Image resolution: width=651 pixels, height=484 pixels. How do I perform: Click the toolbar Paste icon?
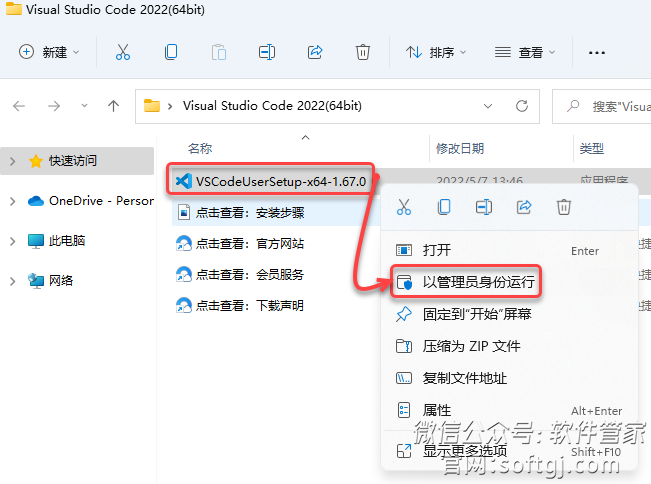[x=219, y=52]
